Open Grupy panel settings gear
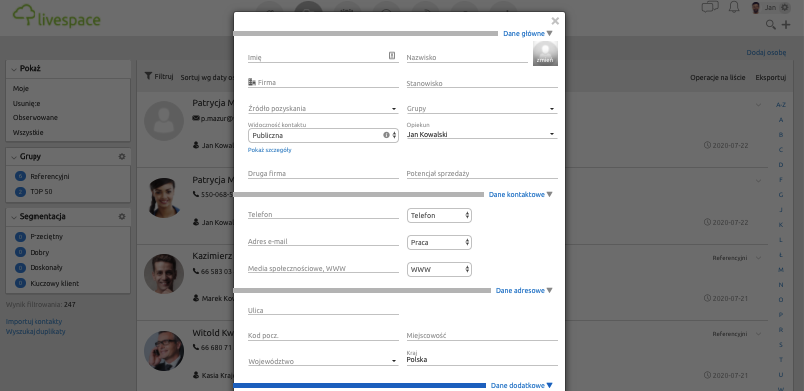This screenshot has width=804, height=391. click(x=122, y=157)
